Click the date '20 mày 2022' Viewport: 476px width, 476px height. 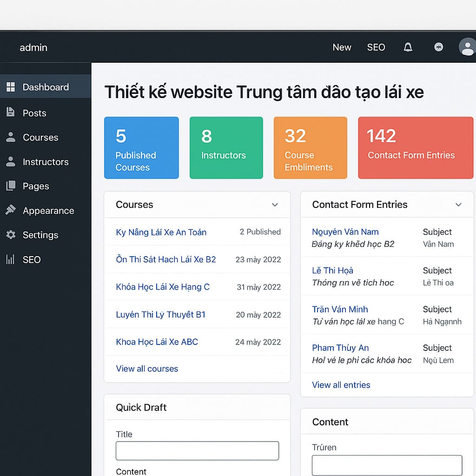click(x=258, y=315)
